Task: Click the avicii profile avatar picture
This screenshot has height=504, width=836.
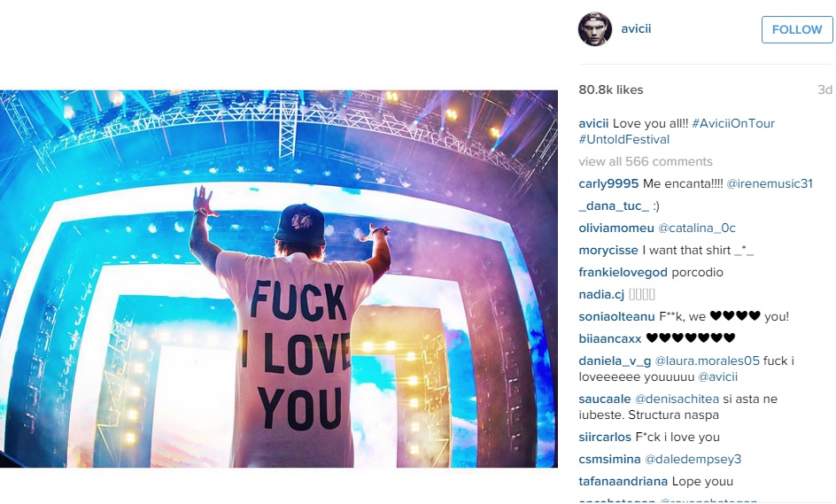Action: (594, 29)
